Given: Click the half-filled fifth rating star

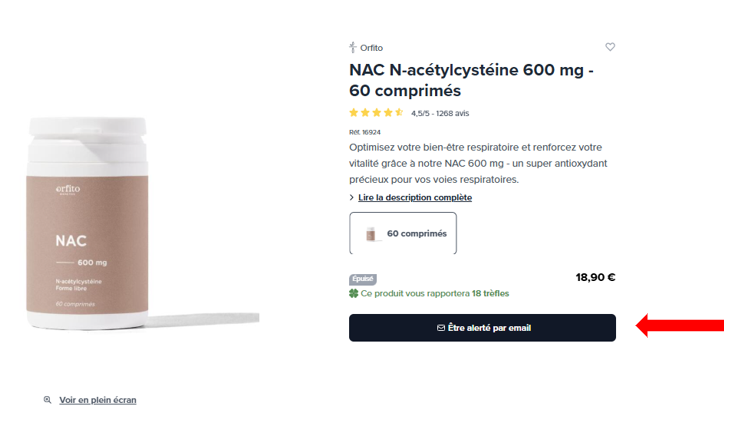Looking at the screenshot, I should tap(399, 113).
